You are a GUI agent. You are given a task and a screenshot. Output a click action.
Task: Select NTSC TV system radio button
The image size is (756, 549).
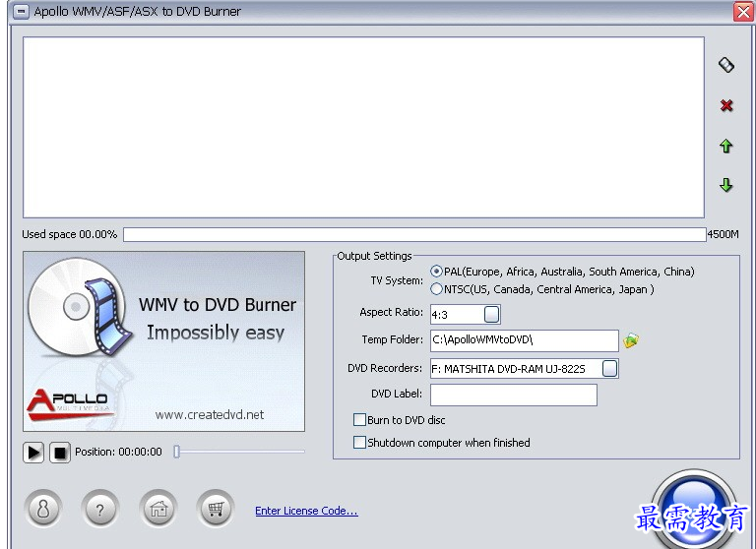pyautogui.click(x=436, y=289)
